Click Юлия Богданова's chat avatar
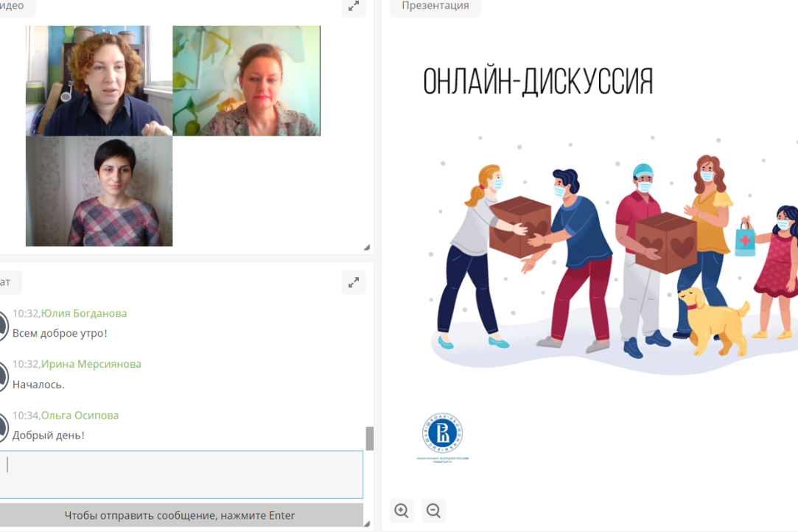The height and width of the screenshot is (532, 798). point(2,324)
